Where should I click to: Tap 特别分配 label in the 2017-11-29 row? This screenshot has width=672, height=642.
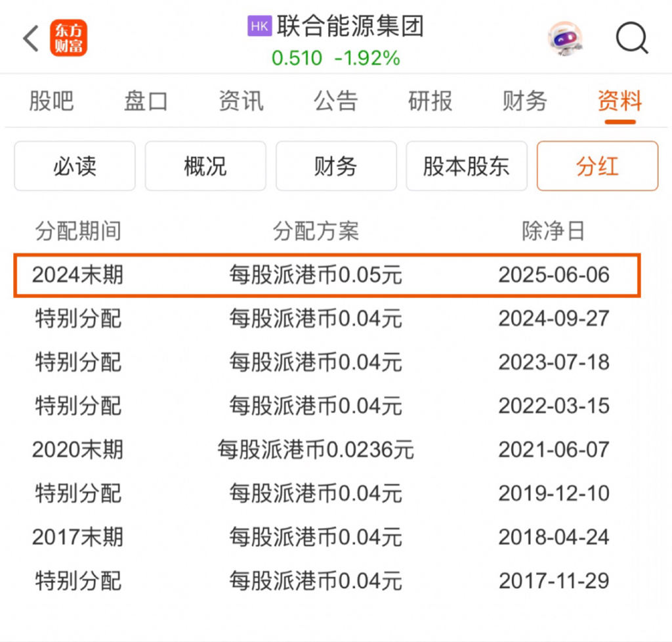[78, 581]
